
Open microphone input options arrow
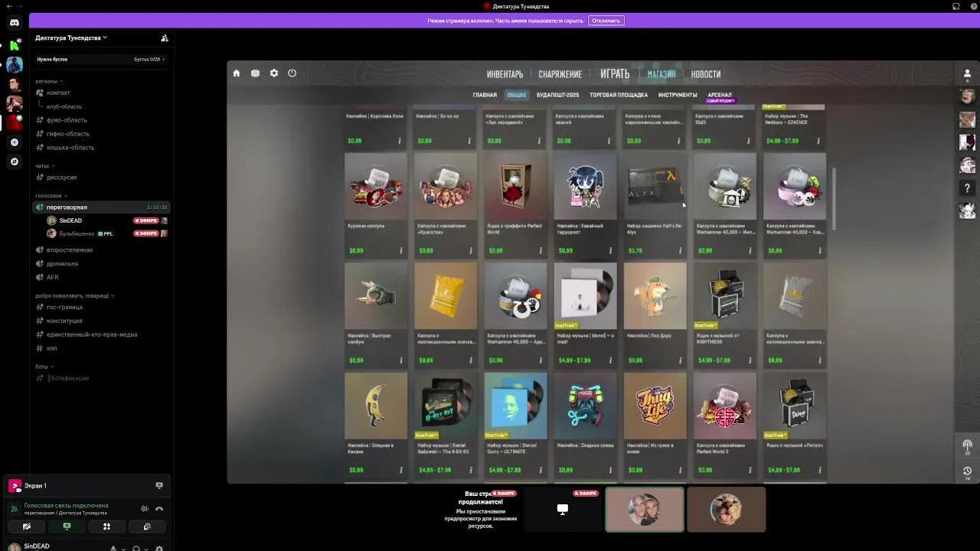(123, 549)
